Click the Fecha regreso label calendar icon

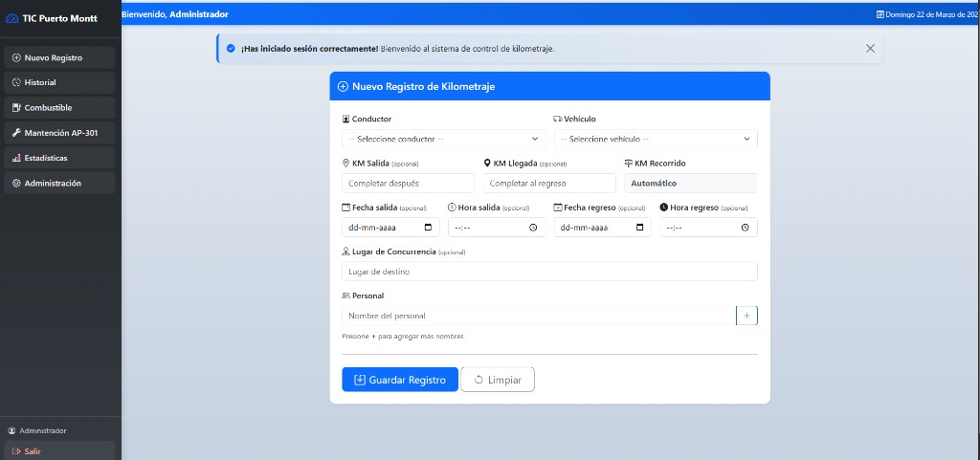point(558,208)
